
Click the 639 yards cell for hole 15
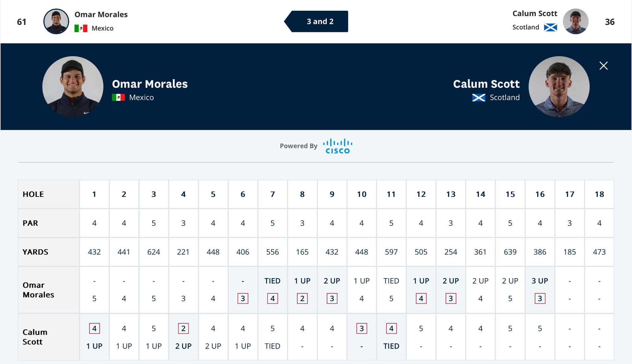[x=510, y=252]
